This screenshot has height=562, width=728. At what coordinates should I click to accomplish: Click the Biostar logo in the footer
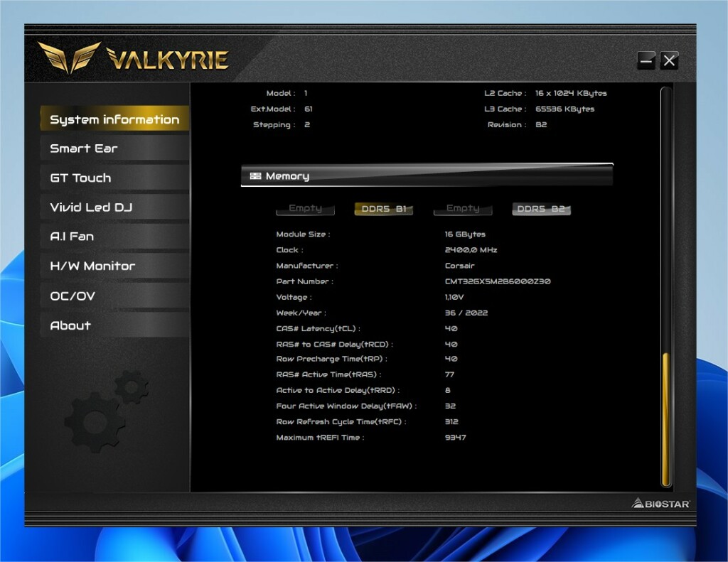660,504
